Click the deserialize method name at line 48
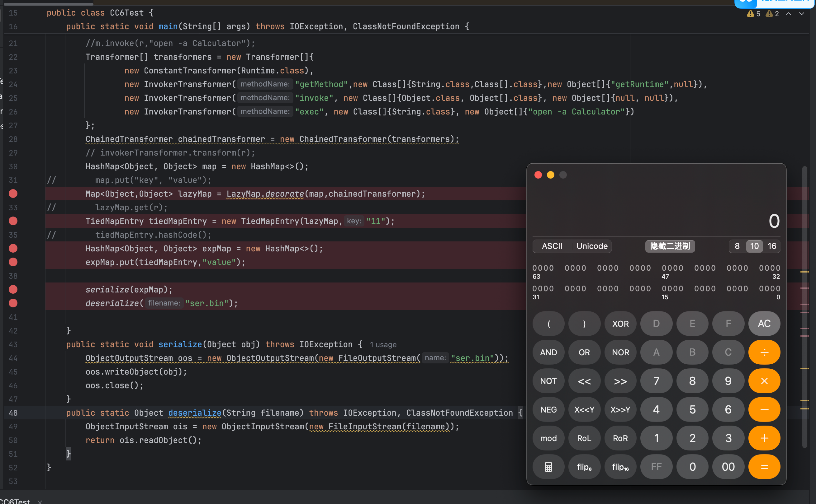The height and width of the screenshot is (504, 816). click(194, 413)
